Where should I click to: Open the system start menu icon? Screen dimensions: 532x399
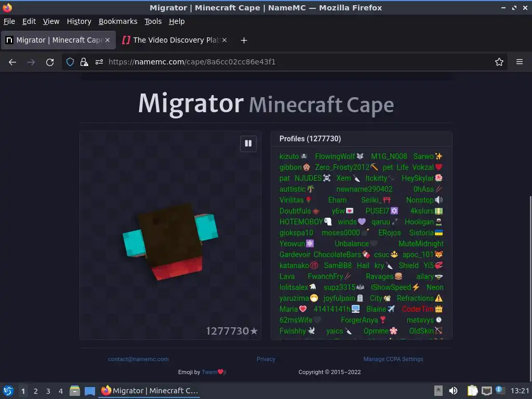pos(8,391)
